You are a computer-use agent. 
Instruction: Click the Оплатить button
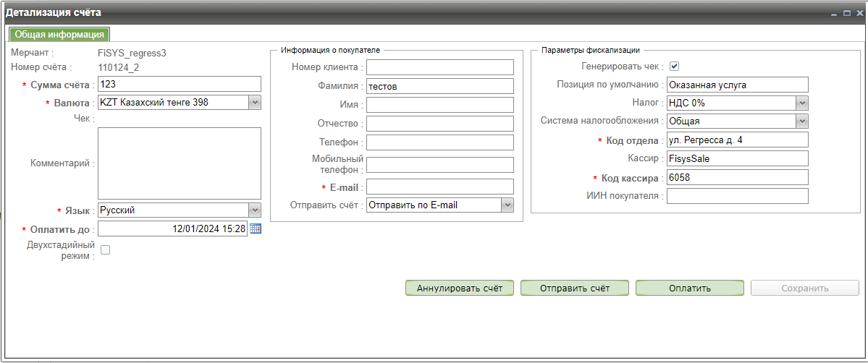tap(689, 289)
